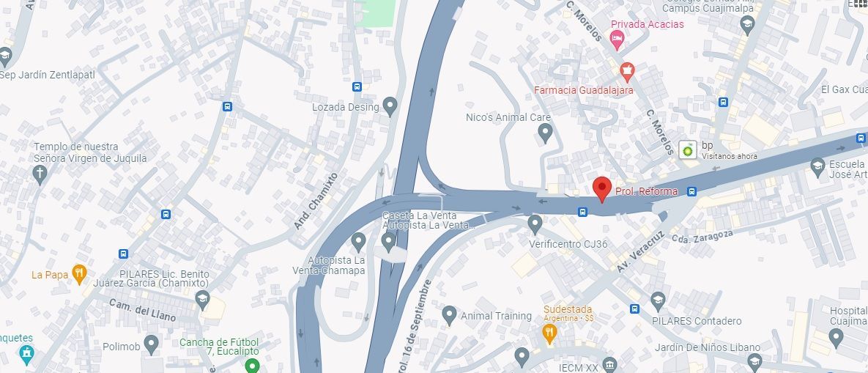Click the Caseta La Venta label

(412, 215)
